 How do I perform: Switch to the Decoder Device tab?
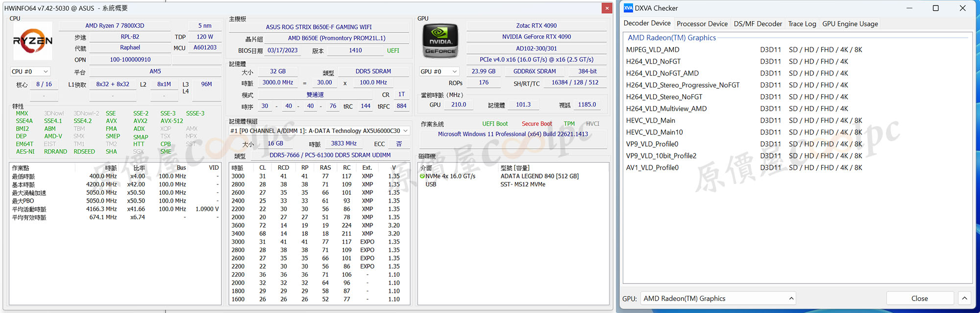tap(647, 23)
